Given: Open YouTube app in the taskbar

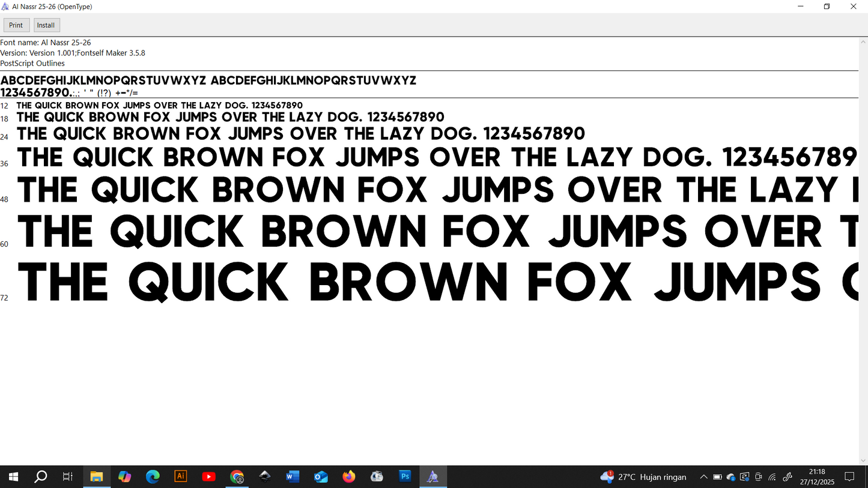Looking at the screenshot, I should coord(208,477).
